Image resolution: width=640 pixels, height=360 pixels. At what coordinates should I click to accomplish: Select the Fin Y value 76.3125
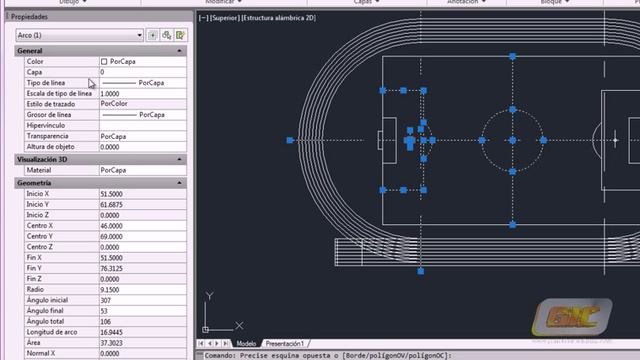tap(142, 268)
